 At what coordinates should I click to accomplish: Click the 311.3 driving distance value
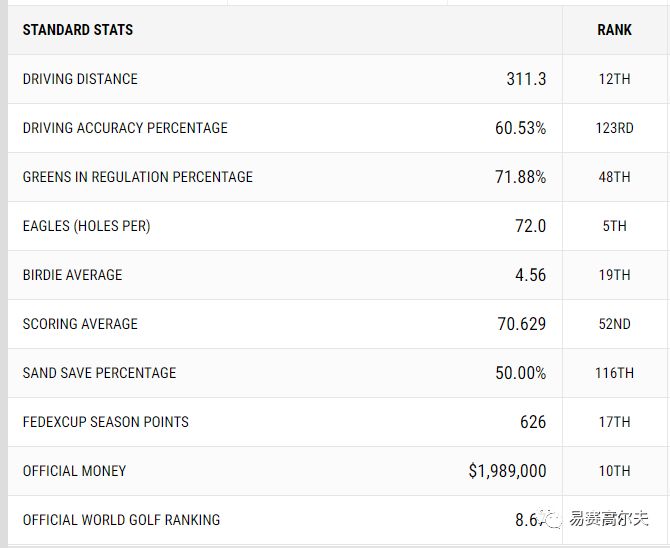click(526, 79)
